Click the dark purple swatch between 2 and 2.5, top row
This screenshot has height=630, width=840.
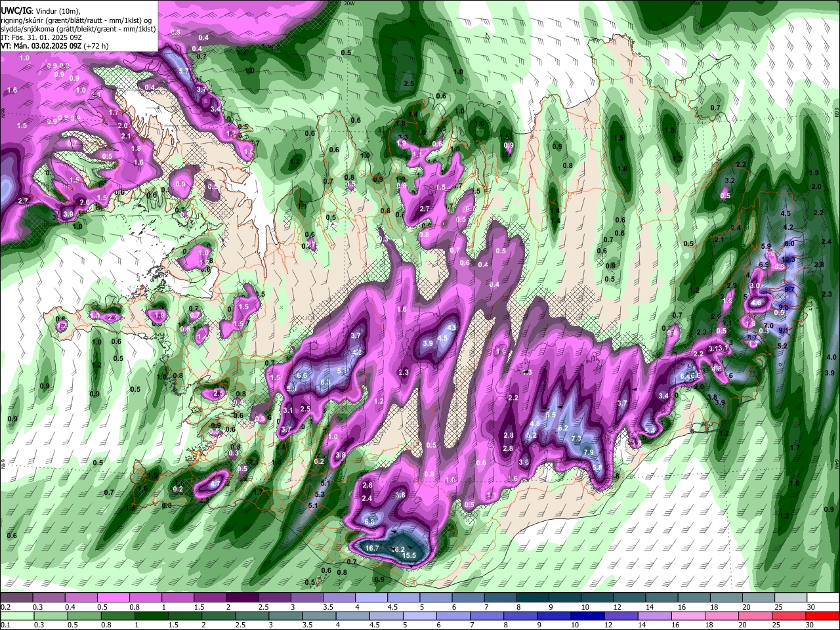[241, 598]
